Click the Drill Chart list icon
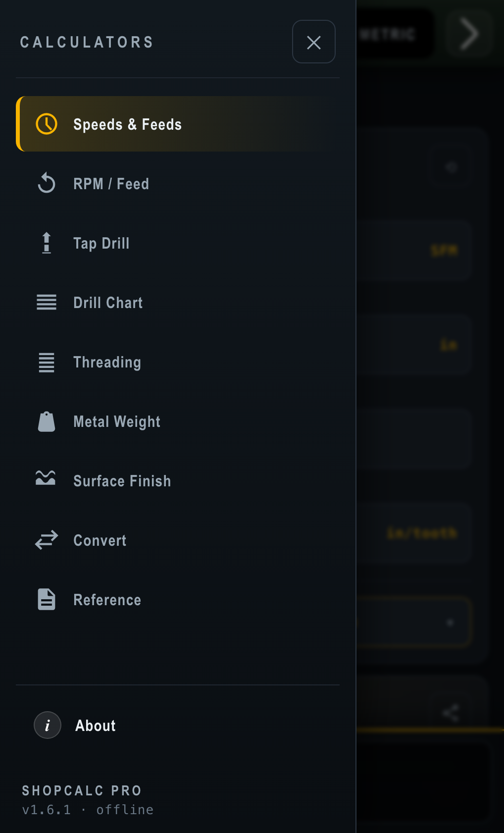504x833 pixels. pos(47,303)
